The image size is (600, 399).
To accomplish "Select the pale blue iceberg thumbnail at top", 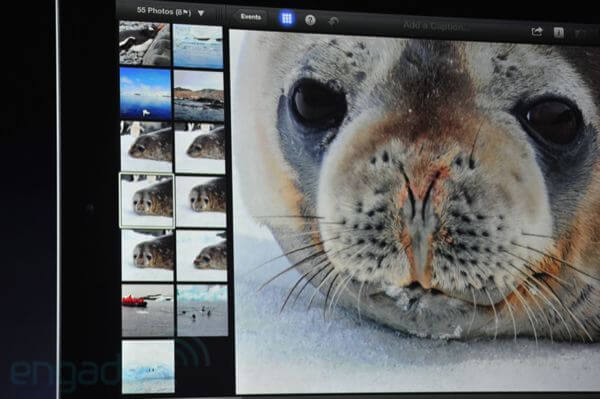I will [x=198, y=46].
